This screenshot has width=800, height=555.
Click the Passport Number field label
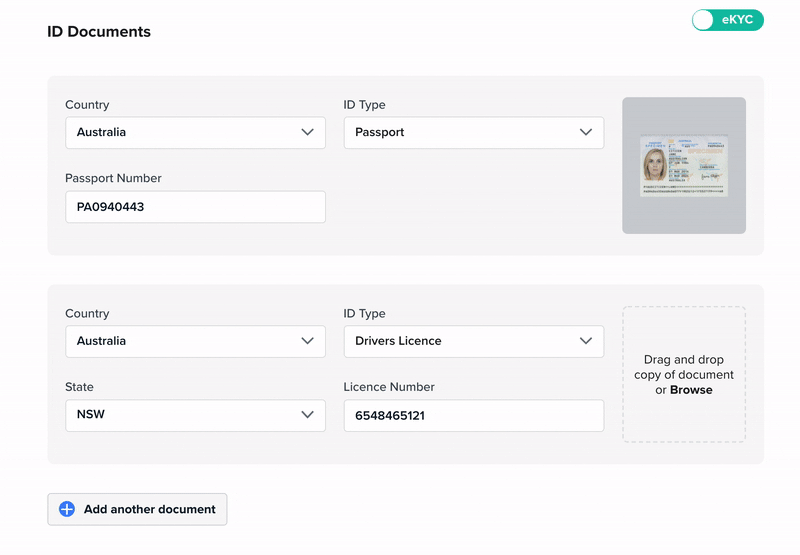tap(113, 178)
